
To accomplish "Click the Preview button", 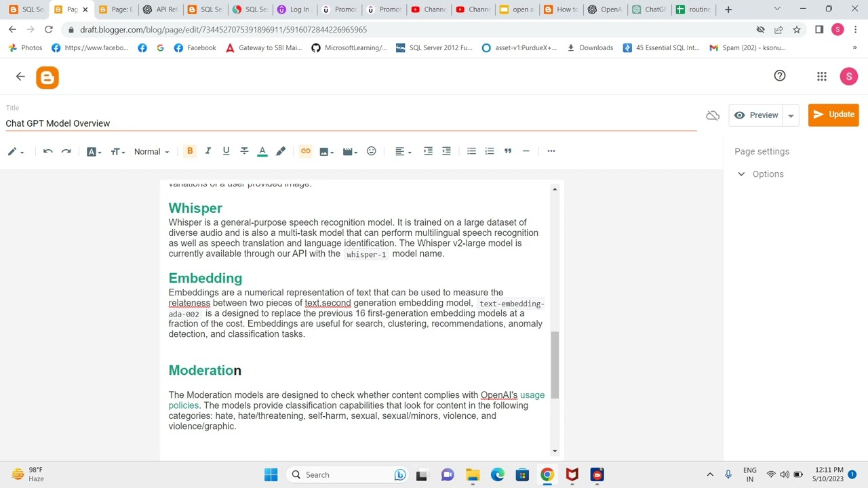I will point(756,115).
